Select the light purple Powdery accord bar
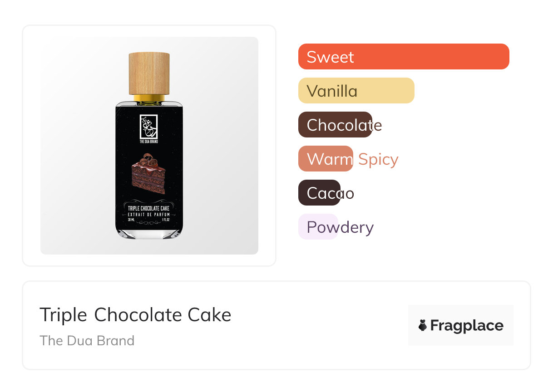 tap(318, 227)
